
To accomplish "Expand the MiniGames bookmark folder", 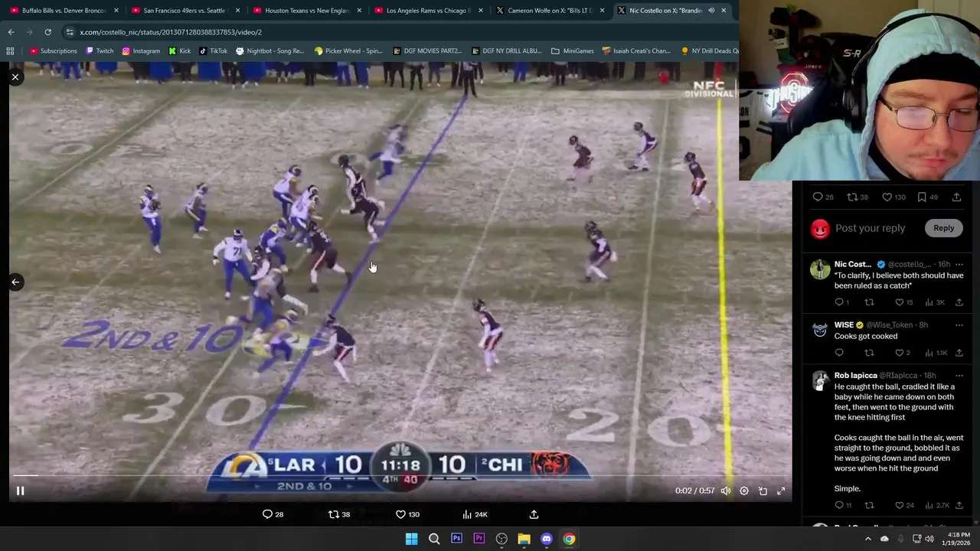I will click(x=572, y=51).
